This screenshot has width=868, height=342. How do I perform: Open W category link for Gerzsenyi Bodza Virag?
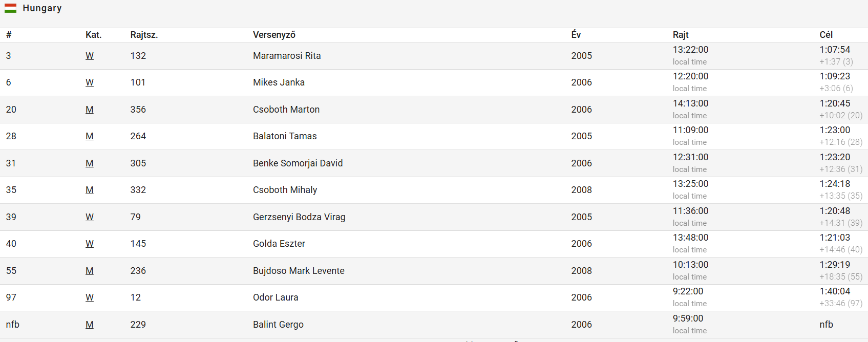(90, 217)
